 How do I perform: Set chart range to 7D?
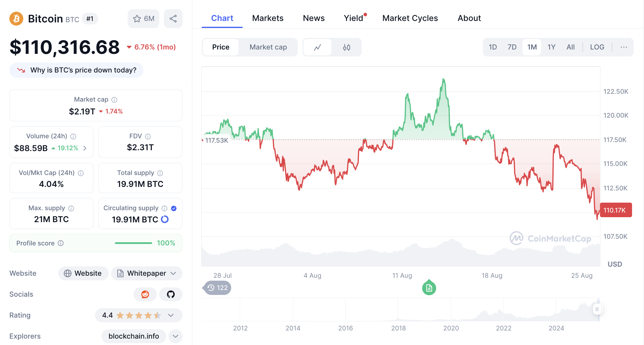point(512,47)
